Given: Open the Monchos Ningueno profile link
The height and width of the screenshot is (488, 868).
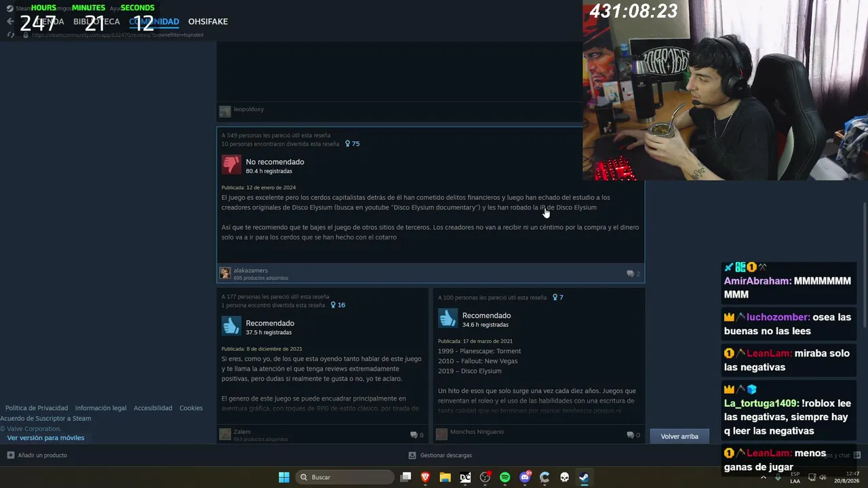Looking at the screenshot, I should [x=477, y=432].
